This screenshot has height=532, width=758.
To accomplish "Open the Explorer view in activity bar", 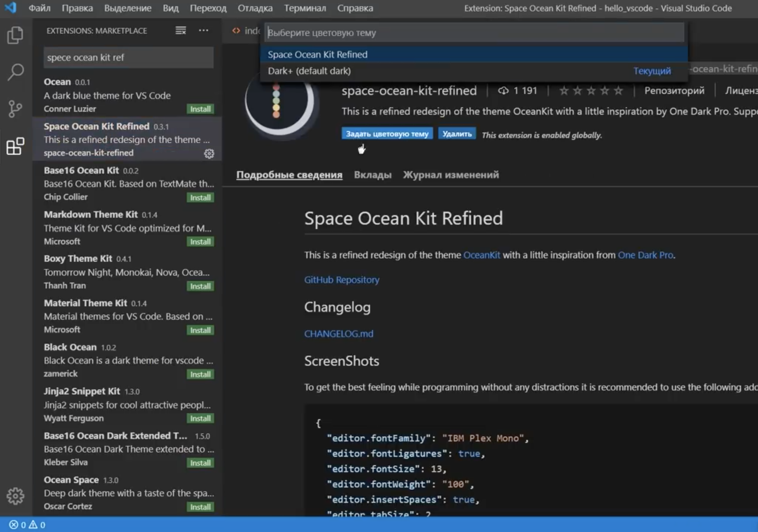I will coord(15,35).
